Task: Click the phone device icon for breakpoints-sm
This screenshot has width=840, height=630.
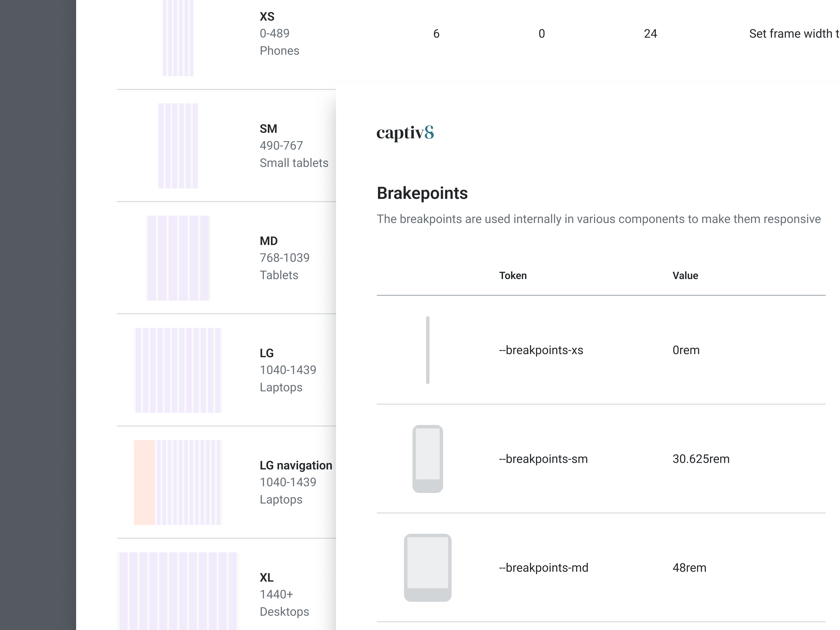Action: click(x=428, y=459)
